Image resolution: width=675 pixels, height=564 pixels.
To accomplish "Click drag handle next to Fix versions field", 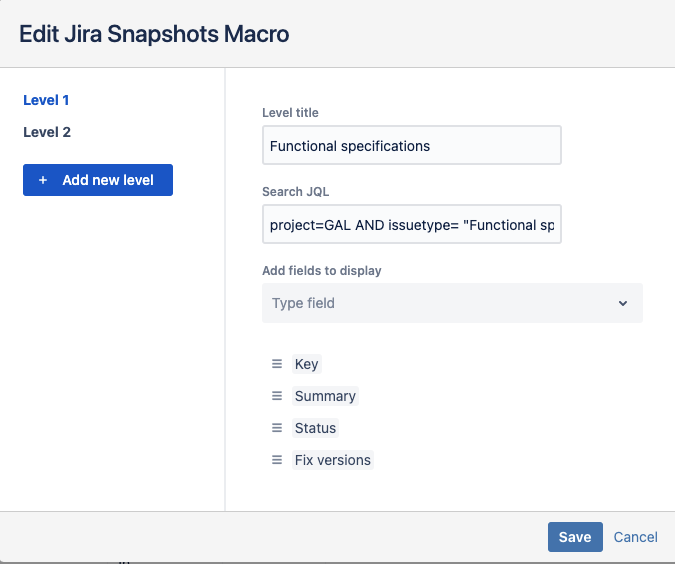I will [x=277, y=460].
